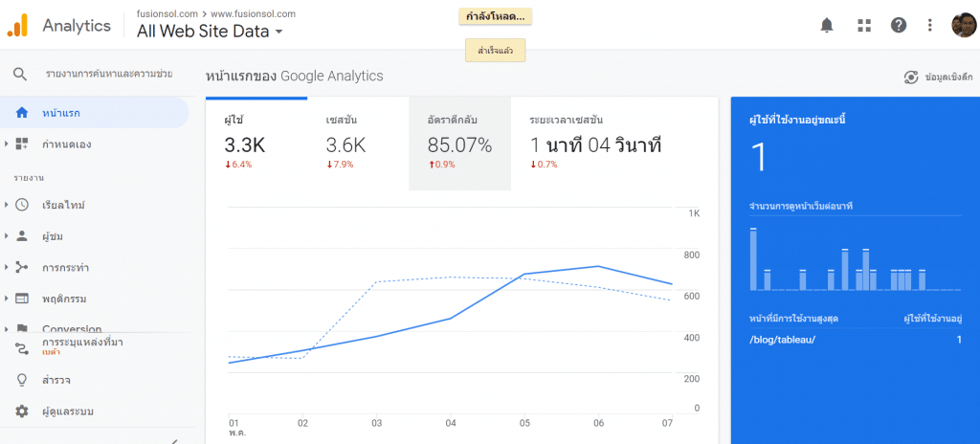The height and width of the screenshot is (444, 980).
Task: Click the insights swirl icon
Action: click(x=911, y=78)
